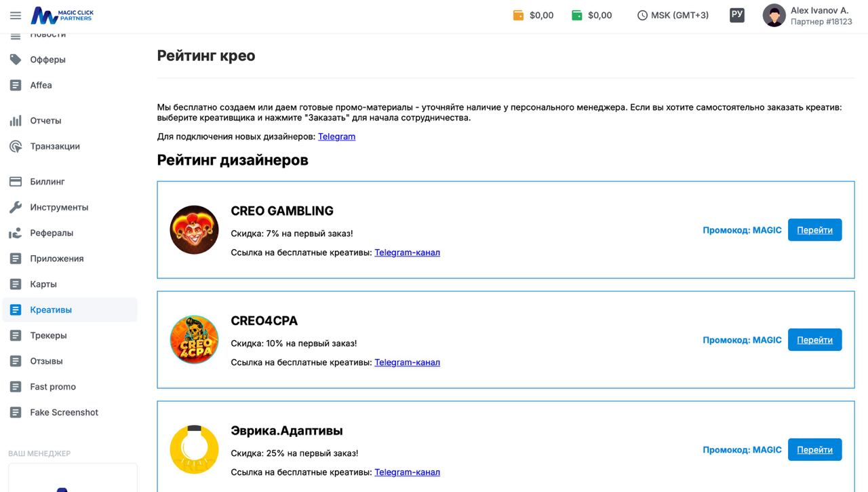Click the Affea sidebar icon
The height and width of the screenshot is (492, 868).
click(16, 86)
